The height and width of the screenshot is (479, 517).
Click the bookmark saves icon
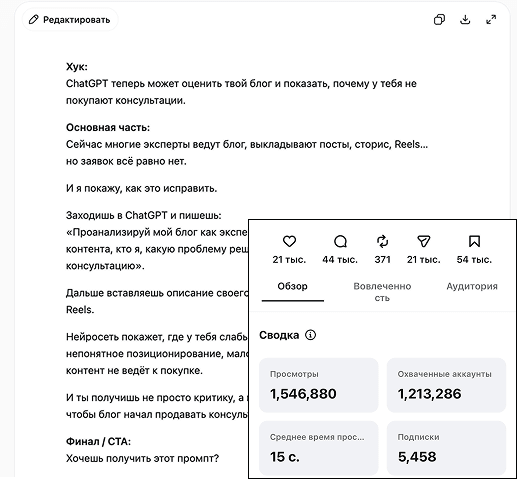474,241
